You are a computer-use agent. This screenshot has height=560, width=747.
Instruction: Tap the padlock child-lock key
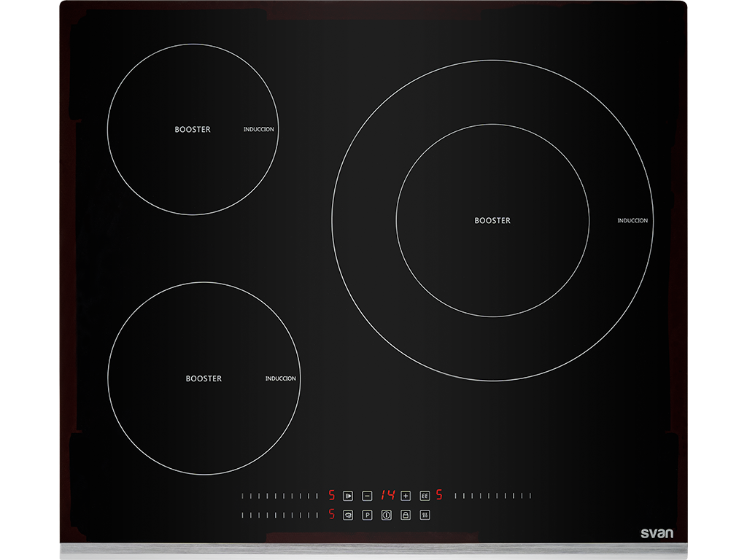tap(406, 515)
